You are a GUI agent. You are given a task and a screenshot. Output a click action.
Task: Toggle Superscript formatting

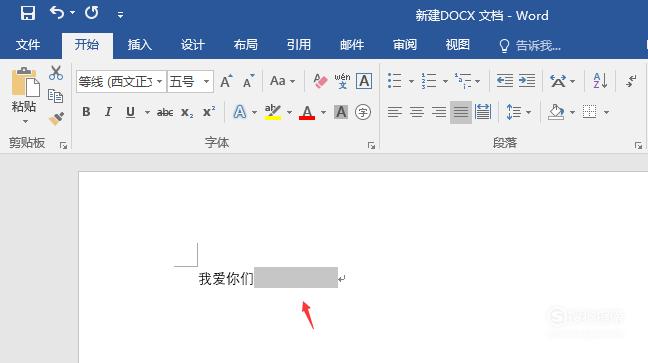pyautogui.click(x=209, y=112)
